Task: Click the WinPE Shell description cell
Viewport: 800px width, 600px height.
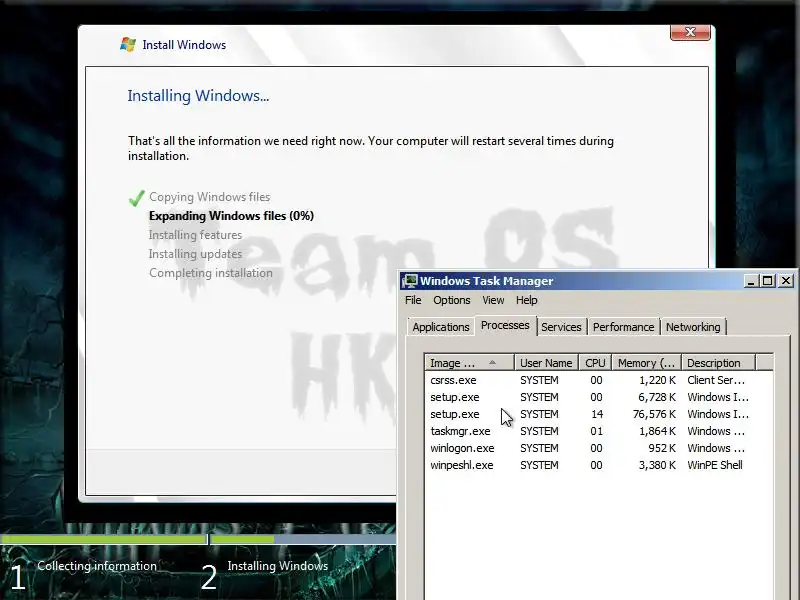Action: tap(714, 465)
